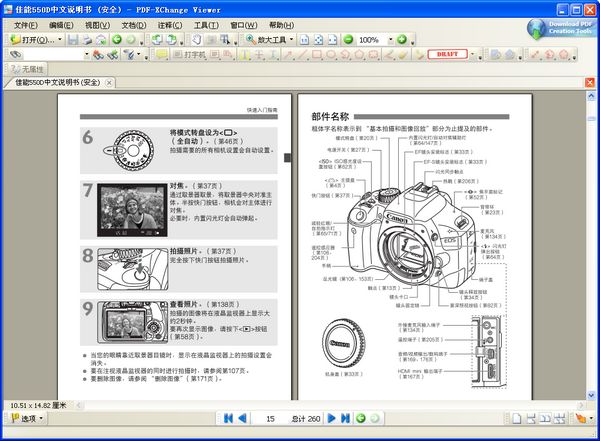Click the Actual Size page icon

pyautogui.click(x=304, y=39)
